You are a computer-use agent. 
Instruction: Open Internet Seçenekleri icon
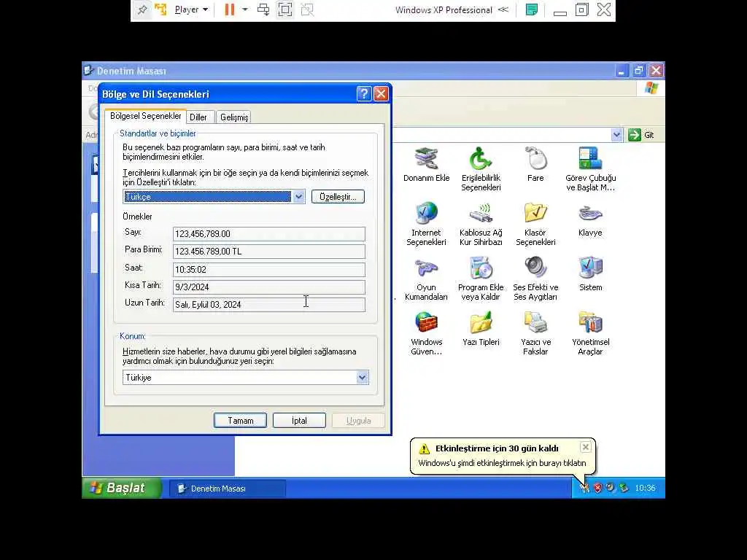(x=426, y=224)
